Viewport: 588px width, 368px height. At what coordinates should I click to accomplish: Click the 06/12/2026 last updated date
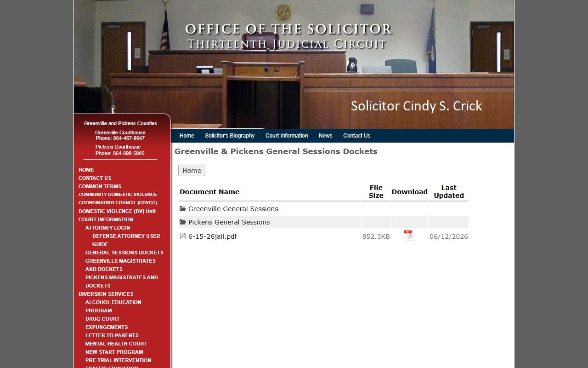449,236
